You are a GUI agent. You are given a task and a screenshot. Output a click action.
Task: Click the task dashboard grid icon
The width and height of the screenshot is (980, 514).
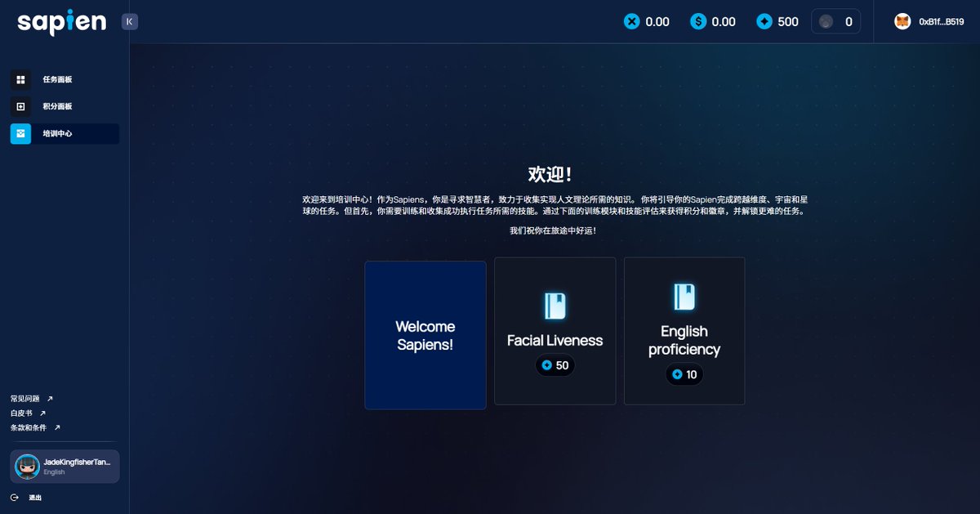point(20,79)
